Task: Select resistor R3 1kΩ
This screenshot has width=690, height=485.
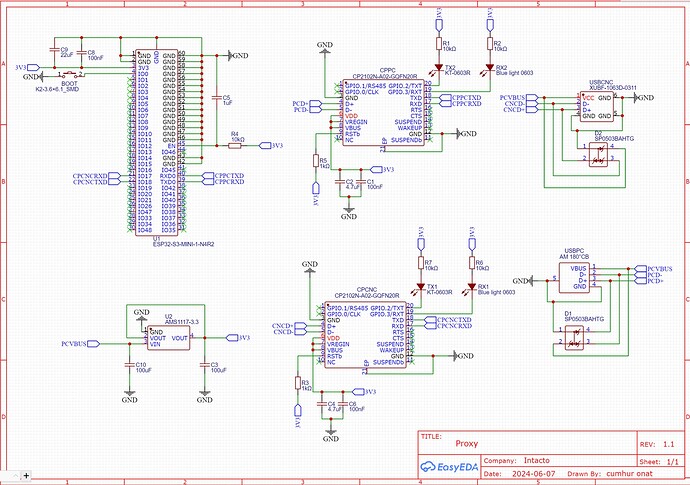Action: tap(298, 383)
